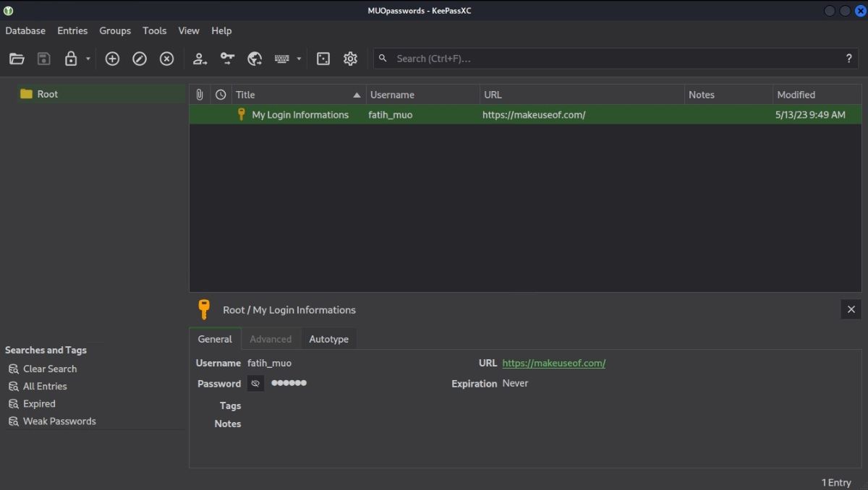868x490 pixels.
Task: Edit the selected entry
Action: pos(139,59)
